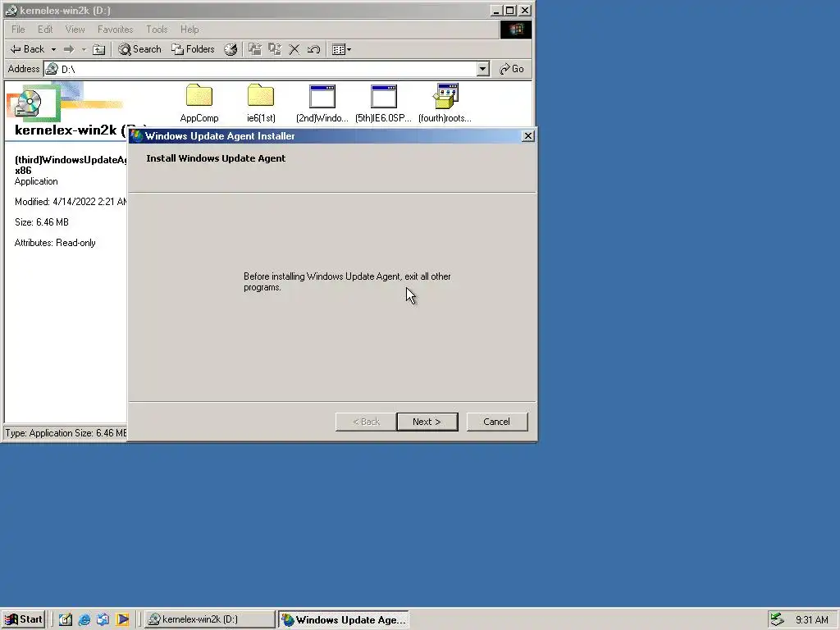Open the History pane icon

[x=231, y=49]
